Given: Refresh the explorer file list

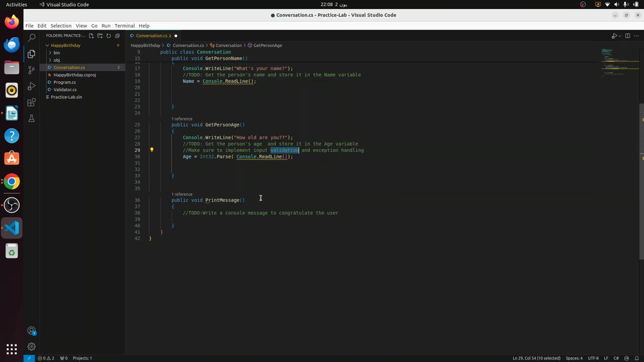Looking at the screenshot, I should 108,36.
